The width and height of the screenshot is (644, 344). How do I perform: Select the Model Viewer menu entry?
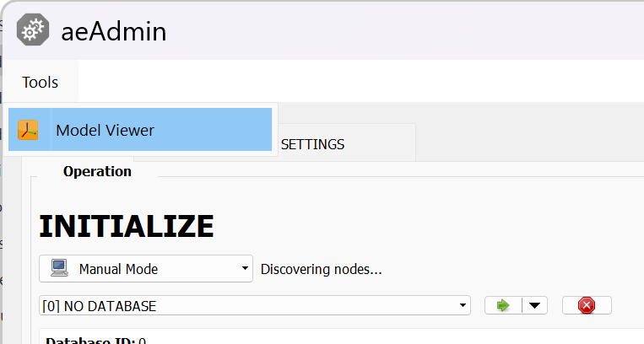(x=140, y=130)
